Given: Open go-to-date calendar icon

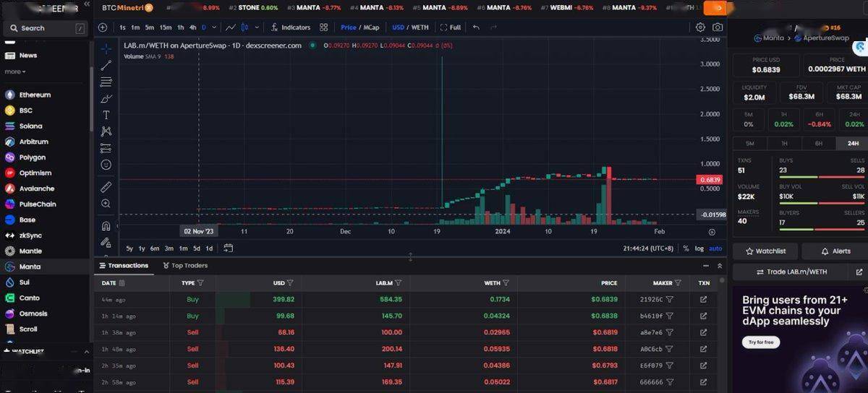Looking at the screenshot, I should [x=229, y=248].
